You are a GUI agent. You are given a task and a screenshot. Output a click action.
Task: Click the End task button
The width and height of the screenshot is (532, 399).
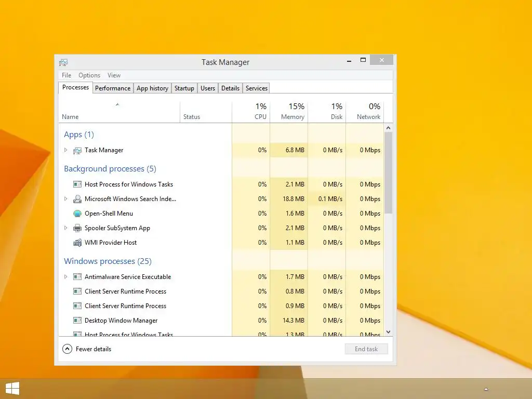coord(366,349)
